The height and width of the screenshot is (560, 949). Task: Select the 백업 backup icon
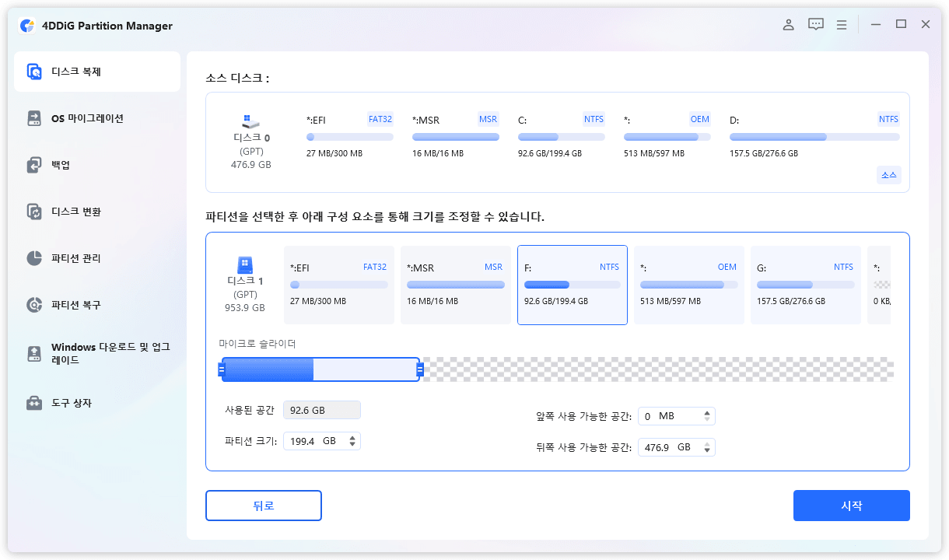[35, 165]
